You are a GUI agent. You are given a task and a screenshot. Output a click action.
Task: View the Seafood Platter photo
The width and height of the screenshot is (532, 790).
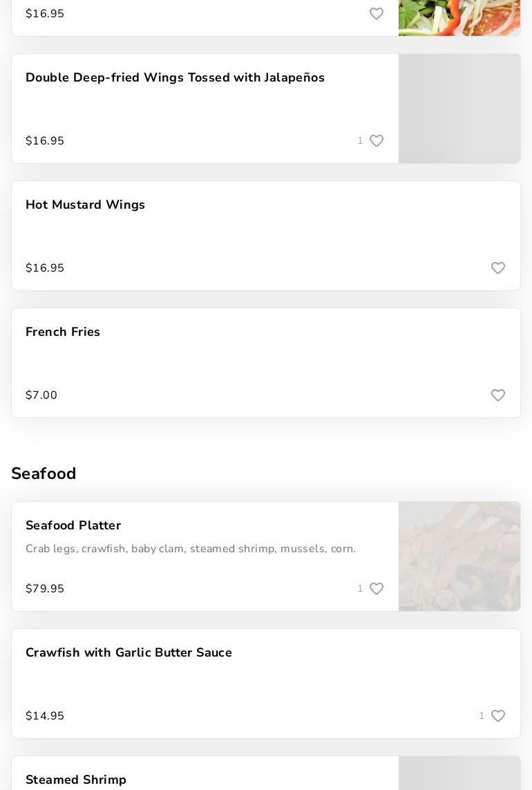coord(459,556)
